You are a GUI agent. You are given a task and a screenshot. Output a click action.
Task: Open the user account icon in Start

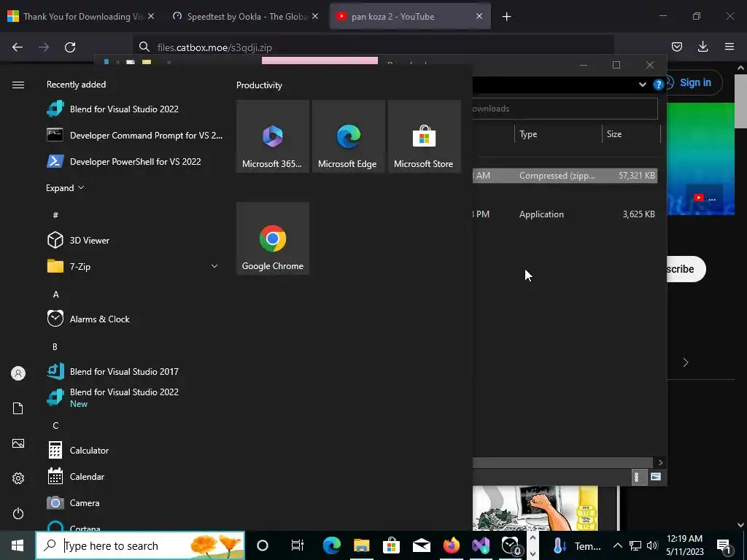point(18,373)
